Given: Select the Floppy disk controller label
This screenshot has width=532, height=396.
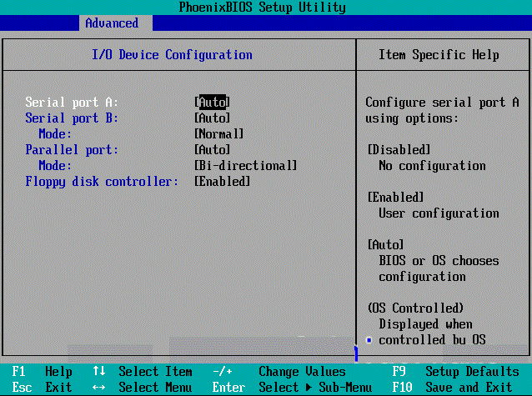Looking at the screenshot, I should pos(102,181).
